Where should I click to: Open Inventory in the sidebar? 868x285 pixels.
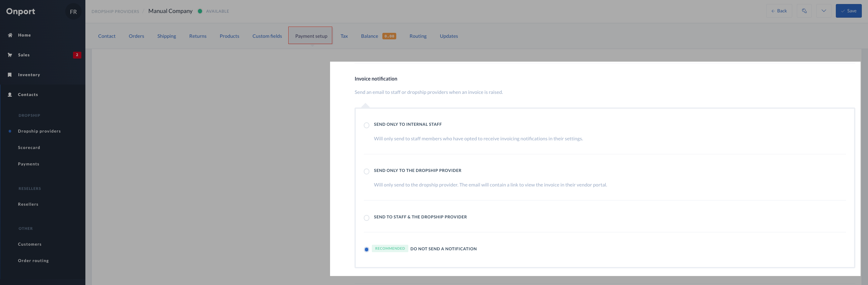(29, 75)
